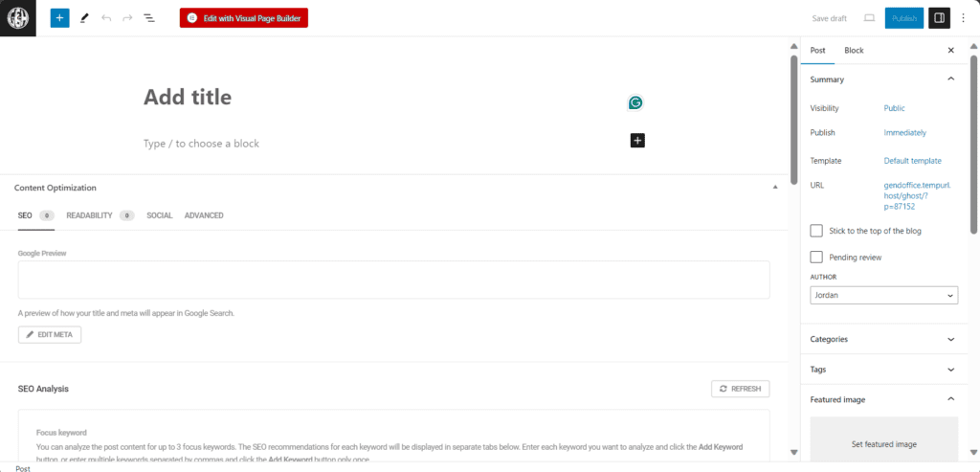Viewport: 980px width, 472px height.
Task: Switch to the Block tab
Action: click(854, 50)
